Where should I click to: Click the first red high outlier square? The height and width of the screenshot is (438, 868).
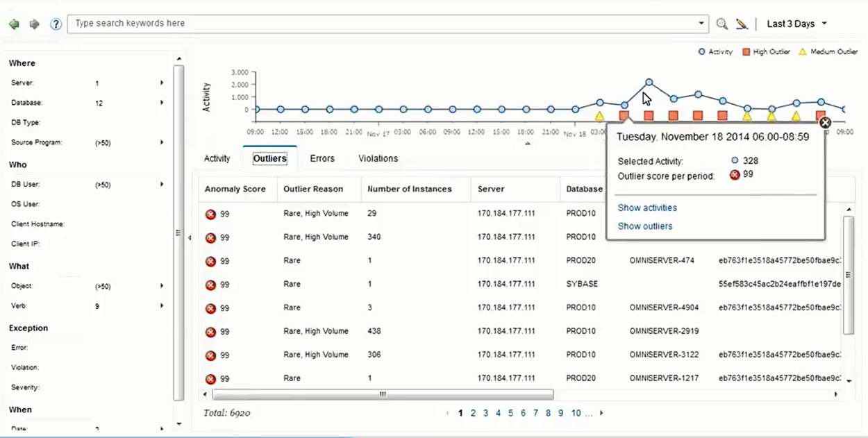tap(624, 116)
